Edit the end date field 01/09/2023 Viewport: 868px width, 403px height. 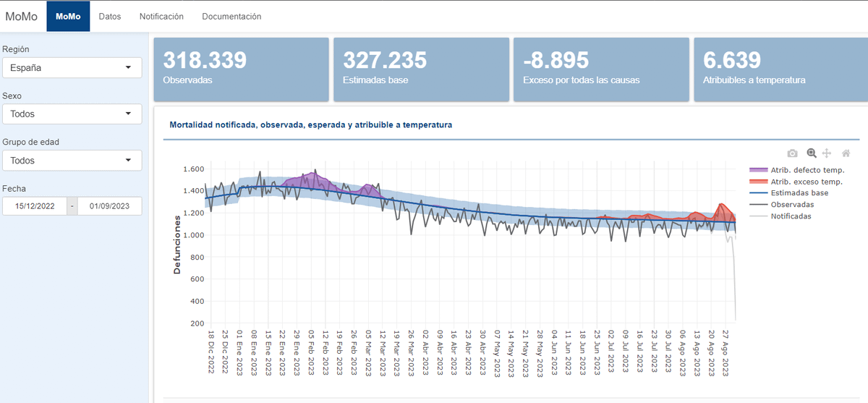click(x=109, y=206)
